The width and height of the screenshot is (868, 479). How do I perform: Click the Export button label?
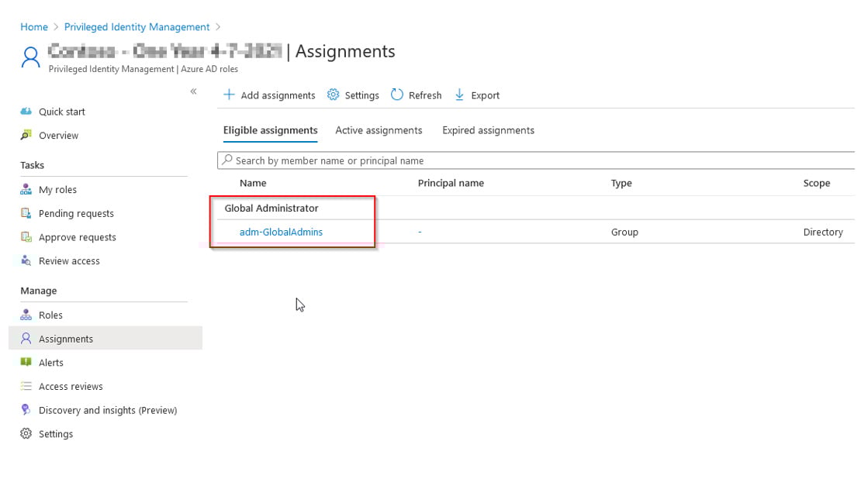coord(486,95)
